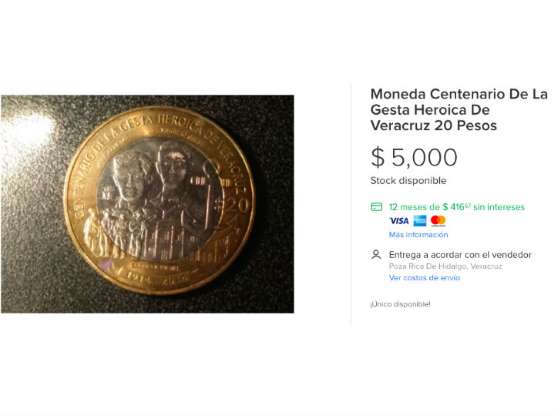The height and width of the screenshot is (416, 555).
Task: Click the 1914 date on coin bottom
Action: pos(141,276)
